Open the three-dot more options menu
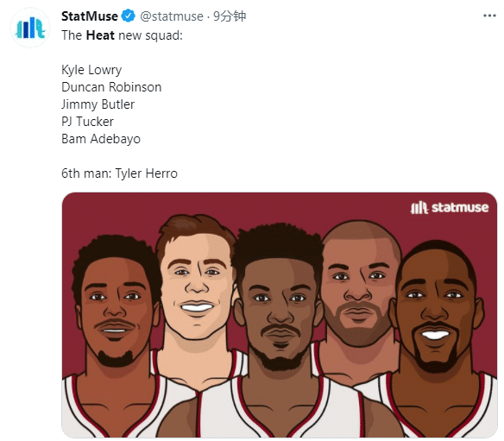The image size is (504, 441). pyautogui.click(x=489, y=16)
